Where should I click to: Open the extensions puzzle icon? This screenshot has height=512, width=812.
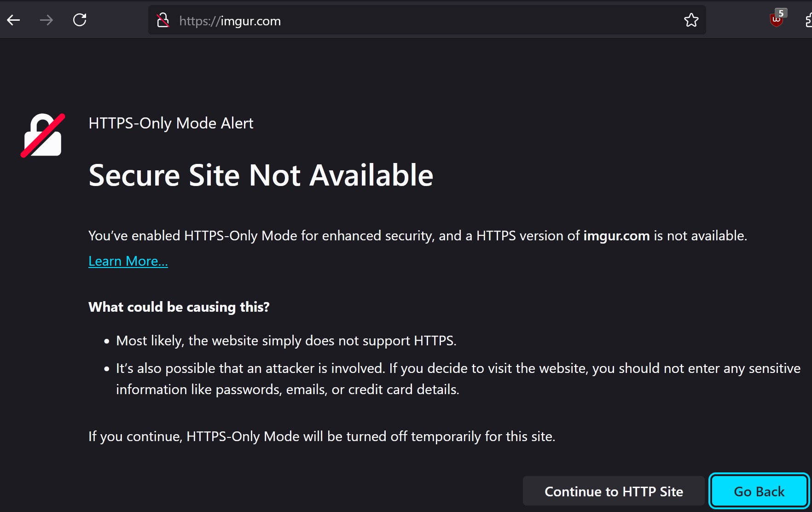point(808,20)
